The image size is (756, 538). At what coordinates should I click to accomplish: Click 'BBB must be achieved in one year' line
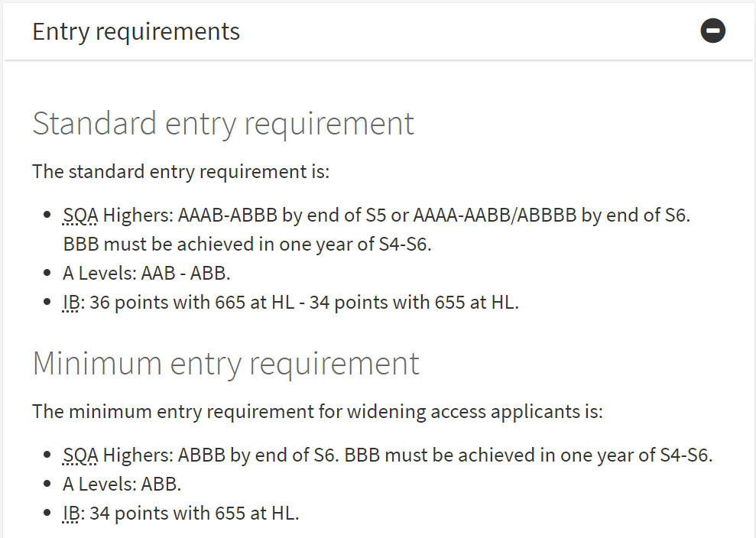[x=248, y=245]
